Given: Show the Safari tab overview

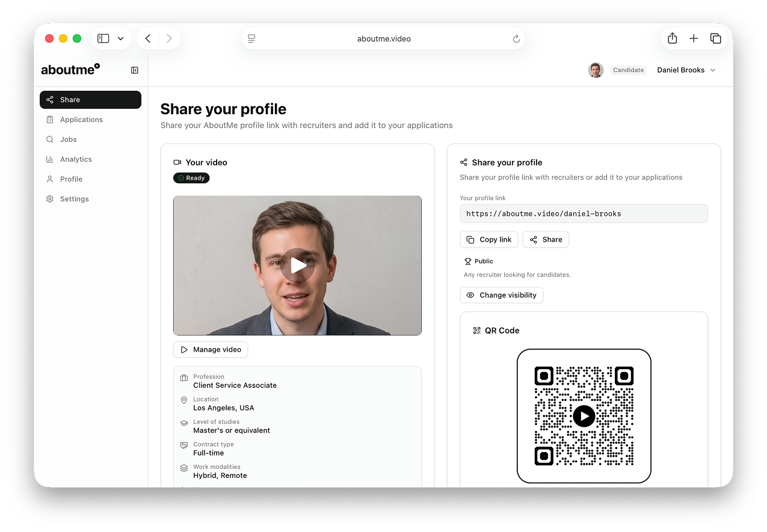Looking at the screenshot, I should click(716, 38).
